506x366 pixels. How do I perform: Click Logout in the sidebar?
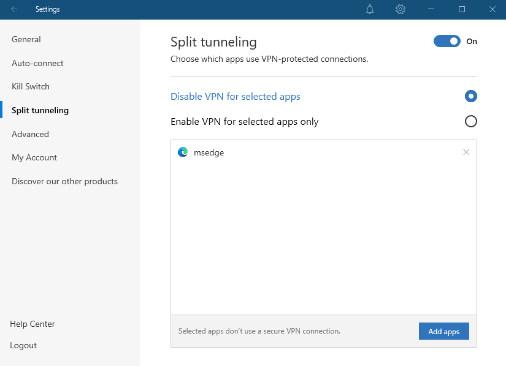23,345
